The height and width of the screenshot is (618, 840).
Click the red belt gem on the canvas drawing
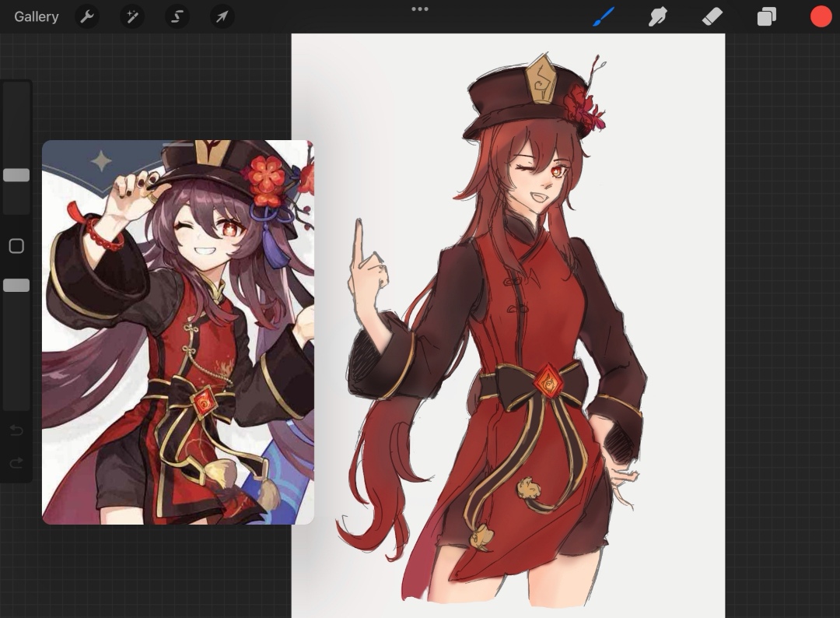(548, 382)
